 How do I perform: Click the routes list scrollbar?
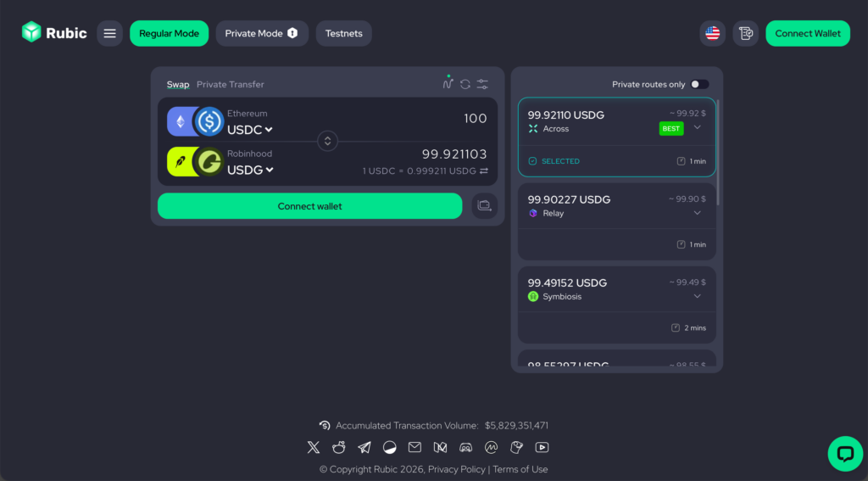(x=718, y=153)
